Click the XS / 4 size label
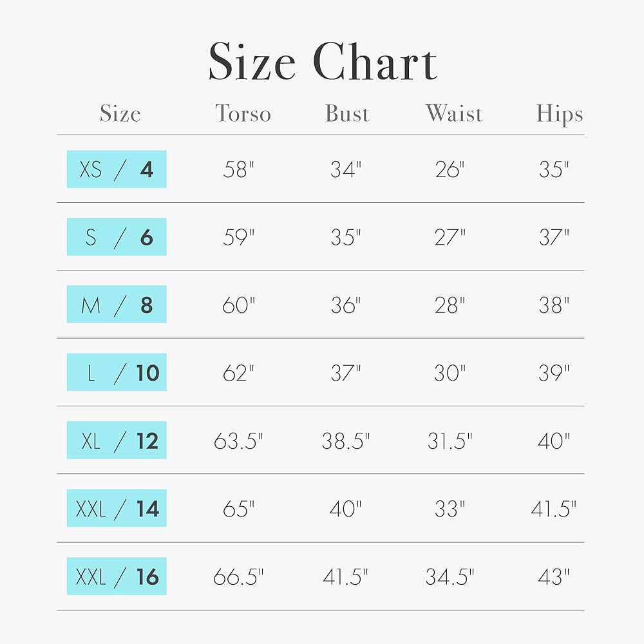The width and height of the screenshot is (644, 644). [117, 169]
